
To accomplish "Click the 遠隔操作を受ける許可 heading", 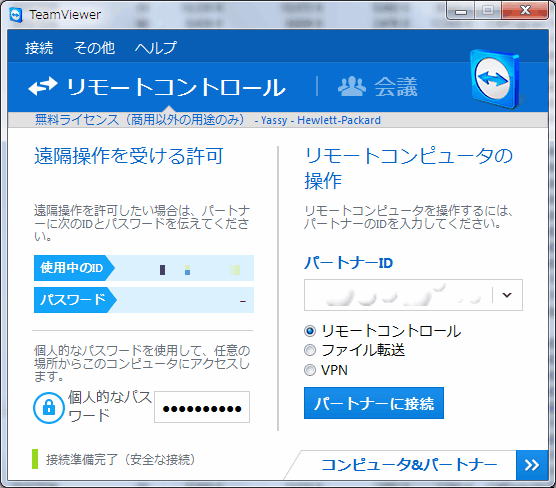I will pos(129,156).
